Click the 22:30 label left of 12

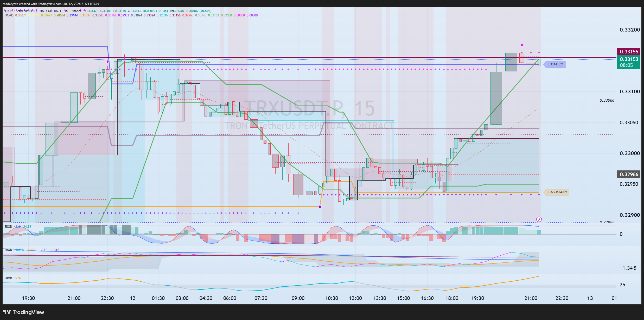107,298
